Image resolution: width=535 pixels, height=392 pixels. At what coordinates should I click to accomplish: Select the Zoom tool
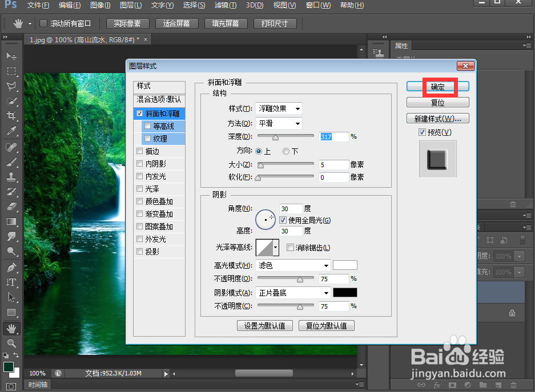[x=11, y=343]
